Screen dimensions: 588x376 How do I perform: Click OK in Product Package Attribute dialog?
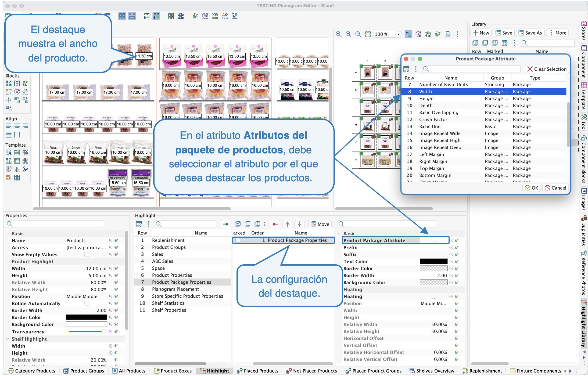pos(532,188)
